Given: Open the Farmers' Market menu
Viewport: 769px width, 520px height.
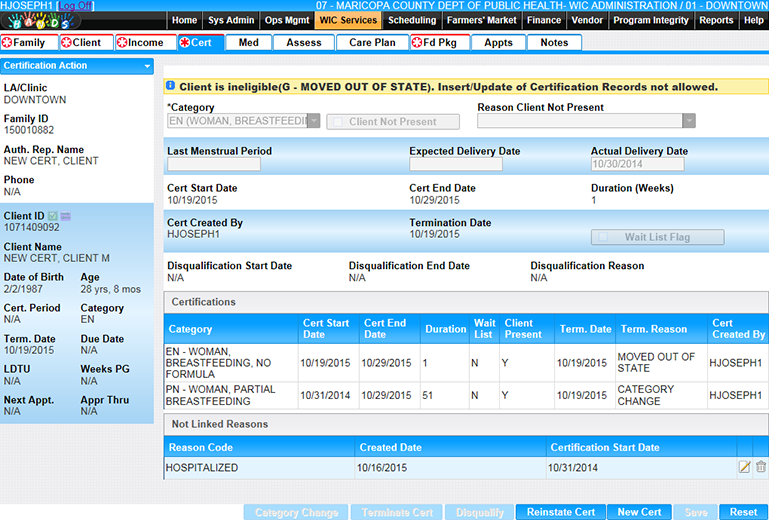Looking at the screenshot, I should (x=482, y=20).
